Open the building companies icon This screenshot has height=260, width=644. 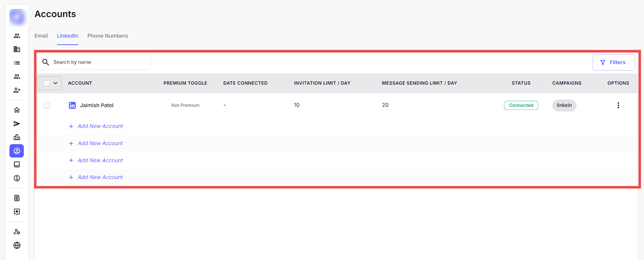(x=17, y=49)
